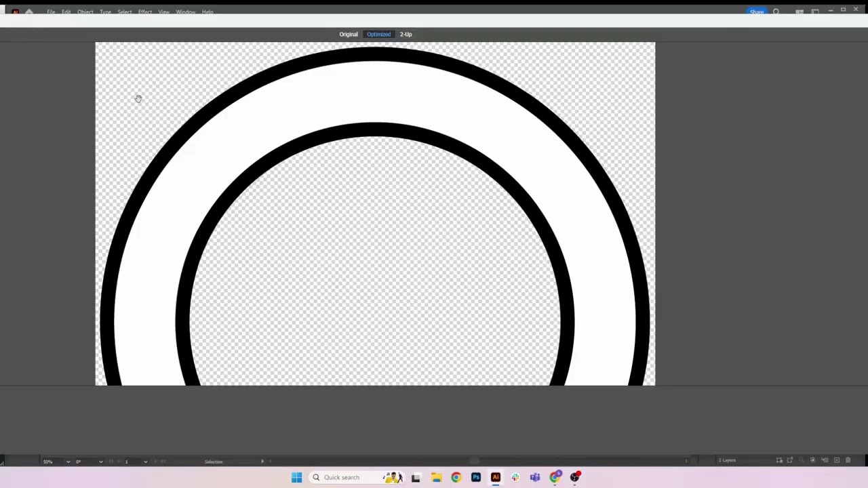868x488 pixels.
Task: Open the Effect menu
Action: click(x=145, y=12)
